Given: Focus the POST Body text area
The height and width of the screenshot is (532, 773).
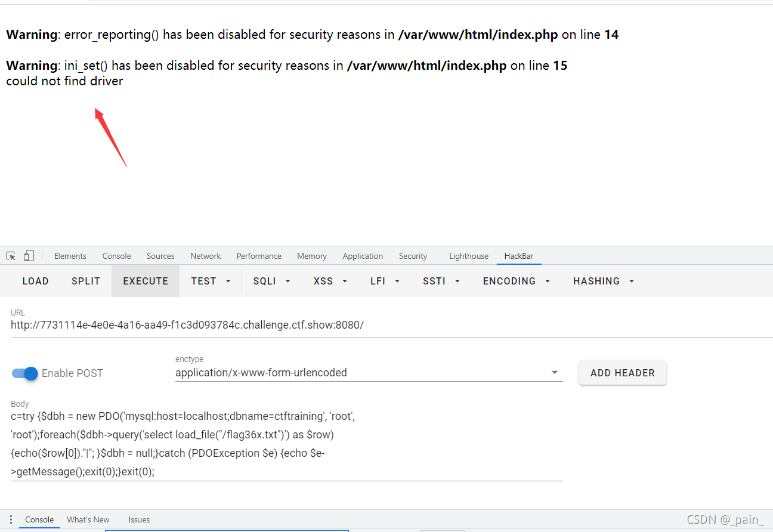Looking at the screenshot, I should click(287, 444).
